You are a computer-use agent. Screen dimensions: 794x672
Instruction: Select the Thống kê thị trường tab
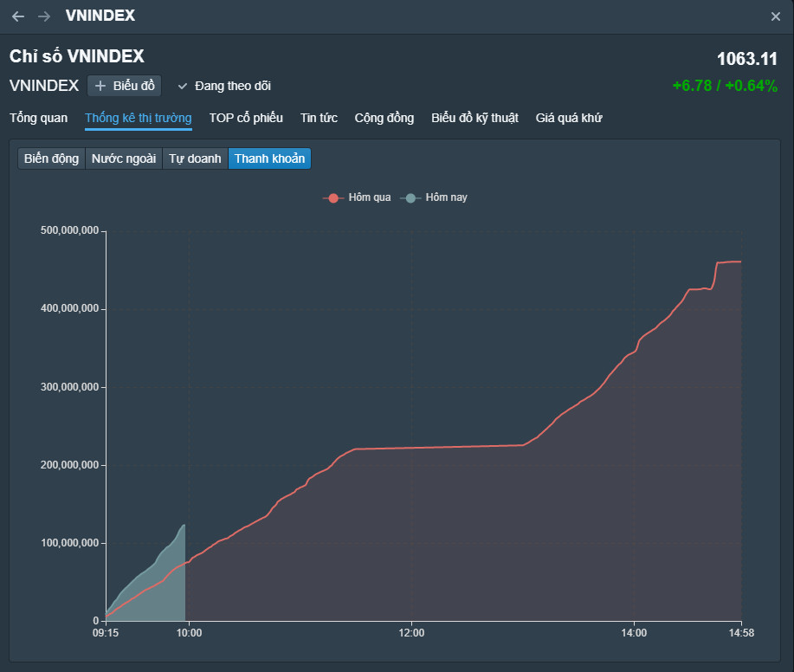click(139, 119)
